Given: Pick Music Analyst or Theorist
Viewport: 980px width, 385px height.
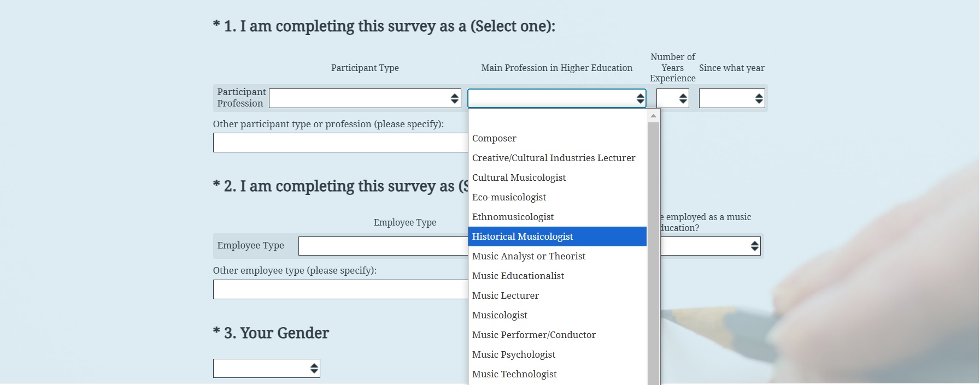Looking at the screenshot, I should [x=529, y=256].
